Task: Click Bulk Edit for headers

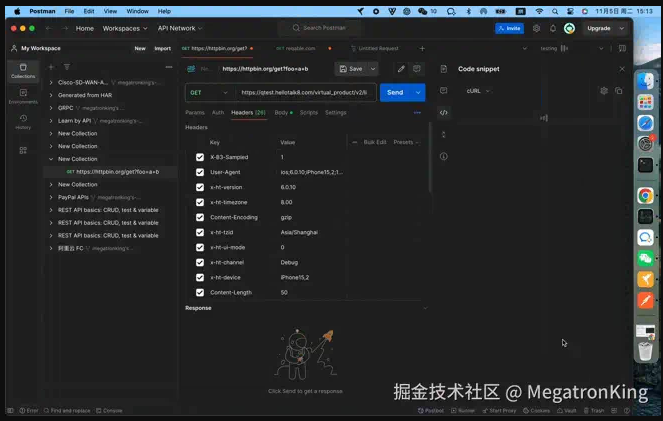Action: point(375,142)
